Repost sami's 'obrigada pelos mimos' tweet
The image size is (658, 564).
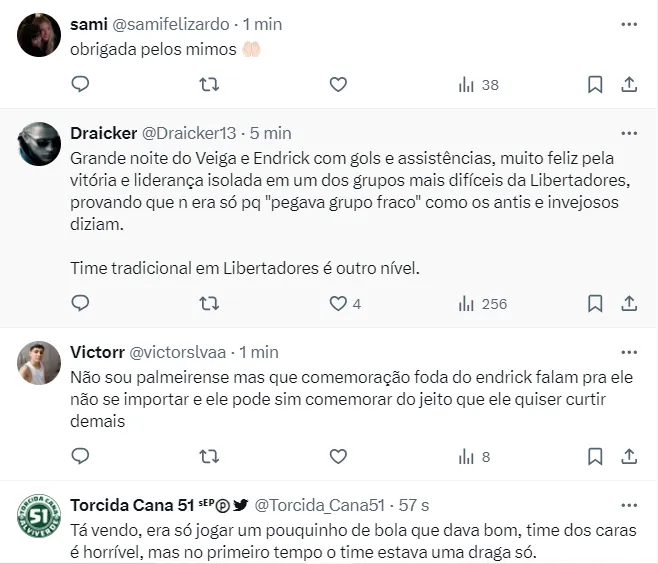coord(209,85)
